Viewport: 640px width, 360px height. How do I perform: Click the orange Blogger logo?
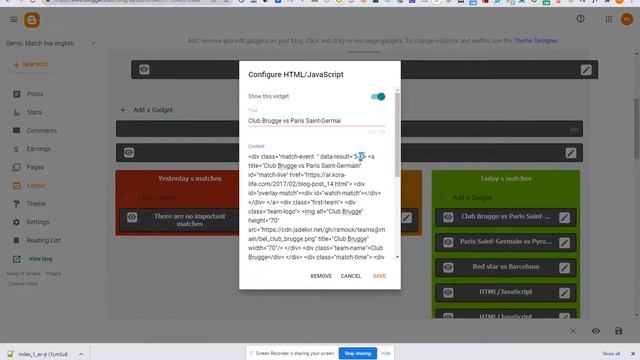(x=32, y=20)
